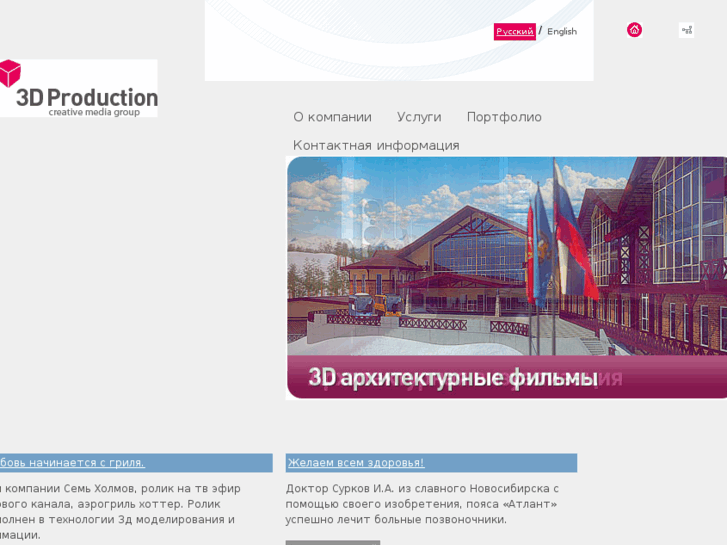
Task: Click the 3D архитектурные фильмы banner image
Action: pyautogui.click(x=507, y=278)
